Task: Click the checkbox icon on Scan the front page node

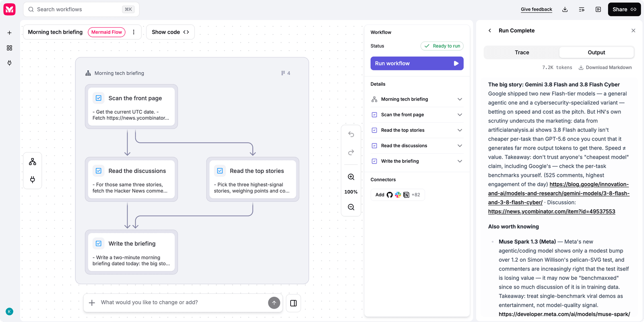Action: [x=99, y=98]
